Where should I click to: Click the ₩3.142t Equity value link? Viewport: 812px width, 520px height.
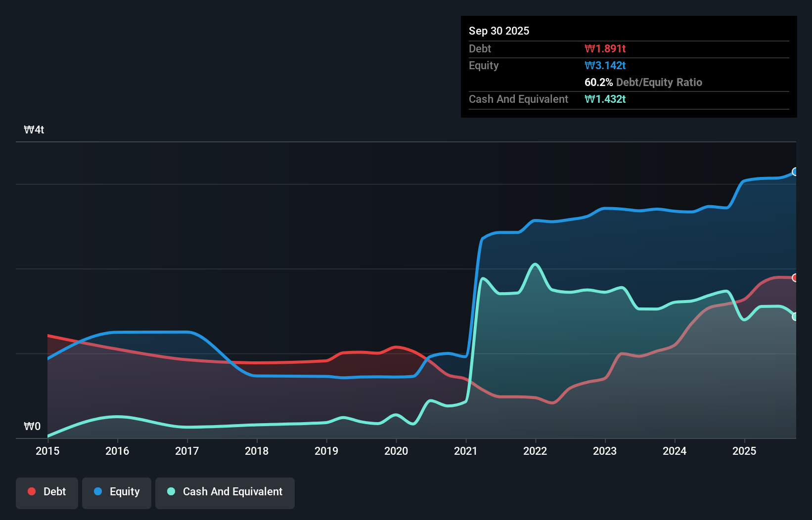point(604,65)
